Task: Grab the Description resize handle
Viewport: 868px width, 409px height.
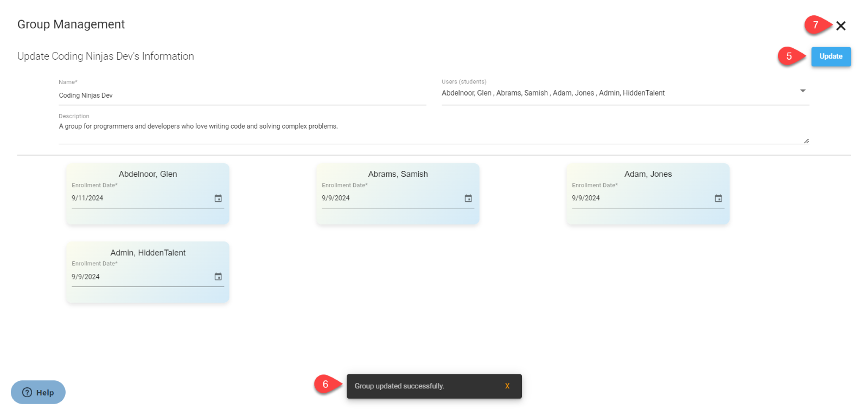Action: pyautogui.click(x=806, y=141)
